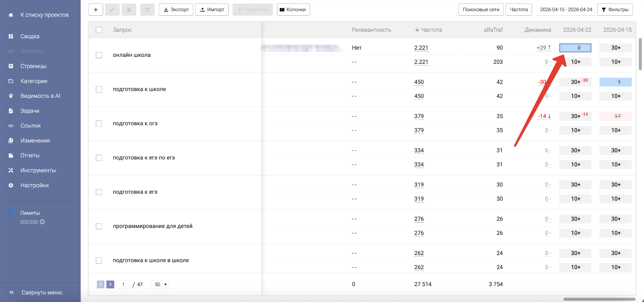644x302 pixels.
Task: Open Настройки via its gear icon
Action: pyautogui.click(x=11, y=185)
